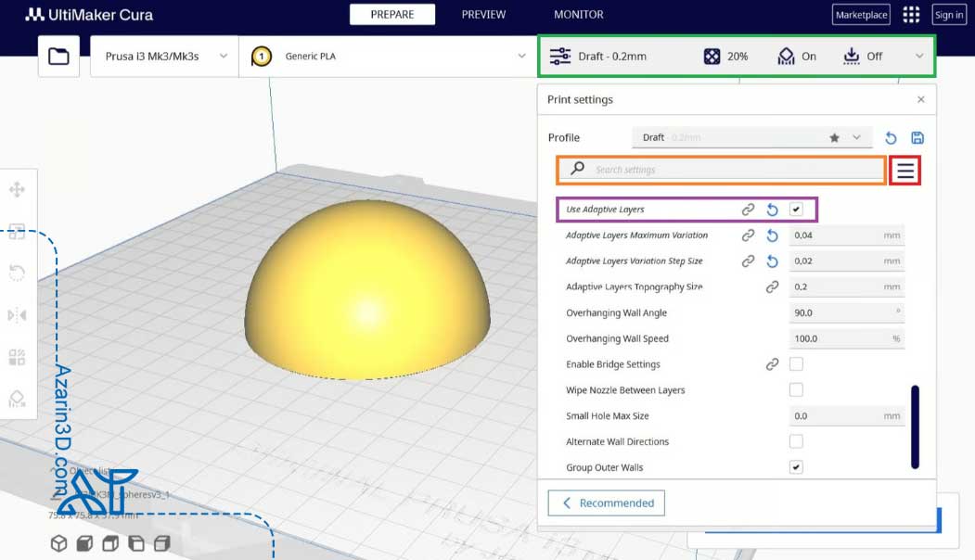Click the support On icon
Screen dimensions: 975x560
tap(786, 57)
